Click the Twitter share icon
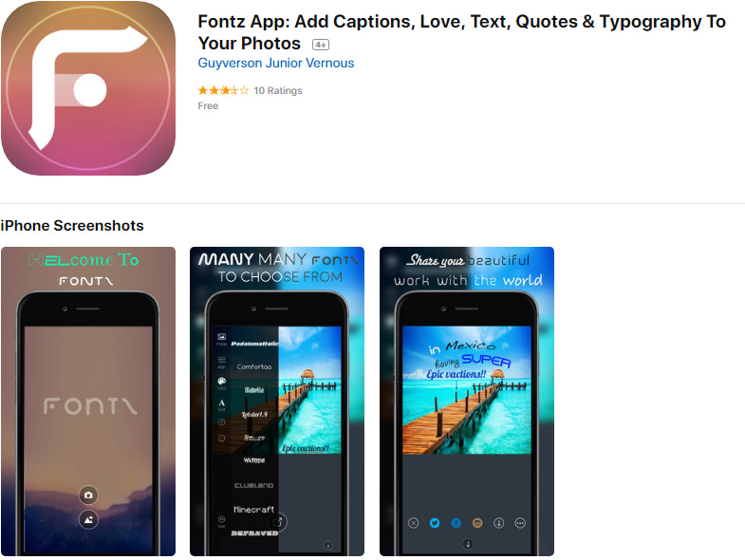The width and height of the screenshot is (745, 560). click(435, 523)
